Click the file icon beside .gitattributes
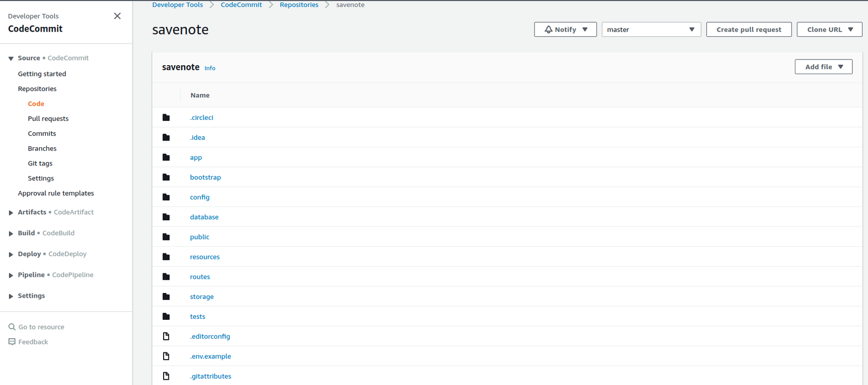Image resolution: width=868 pixels, height=385 pixels. (x=166, y=376)
